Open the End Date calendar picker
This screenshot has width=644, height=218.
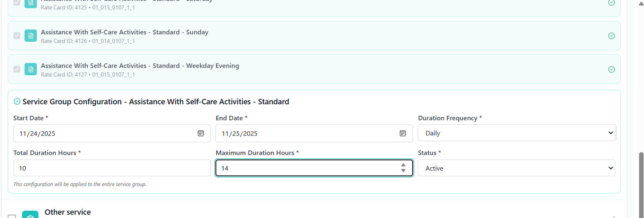coord(403,133)
